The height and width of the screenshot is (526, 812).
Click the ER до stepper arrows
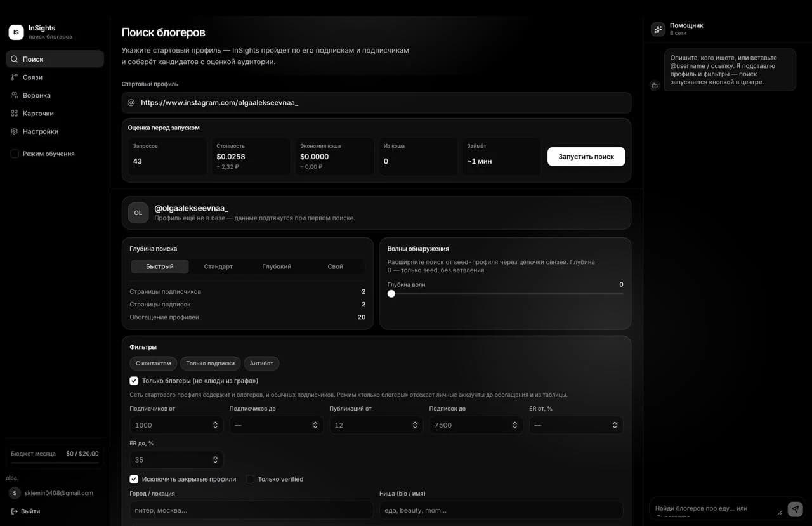[x=215, y=460]
